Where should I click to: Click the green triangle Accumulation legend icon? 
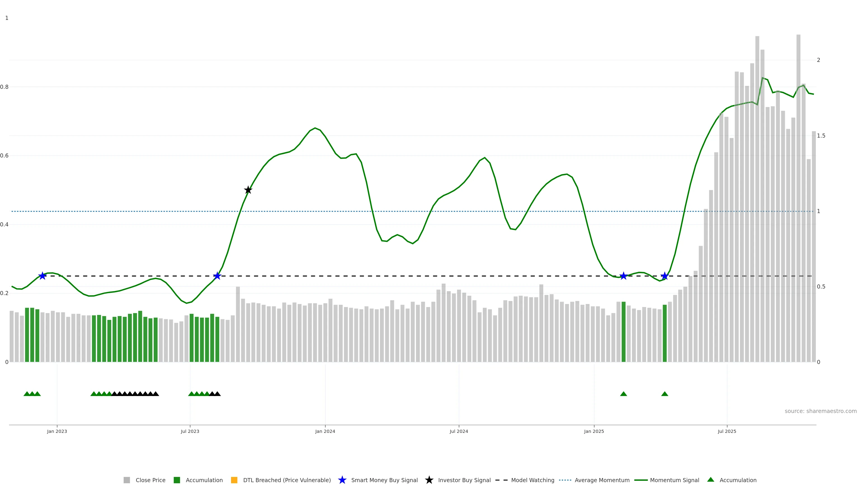[711, 480]
